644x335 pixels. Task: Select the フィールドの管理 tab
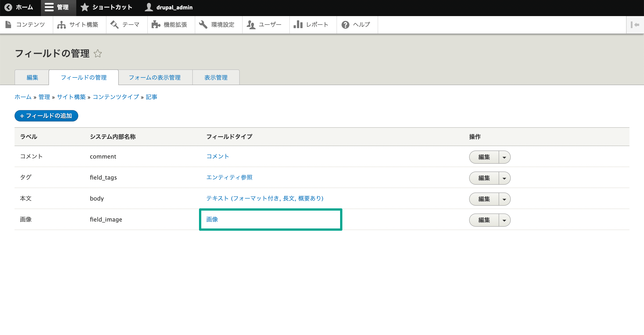pos(83,77)
